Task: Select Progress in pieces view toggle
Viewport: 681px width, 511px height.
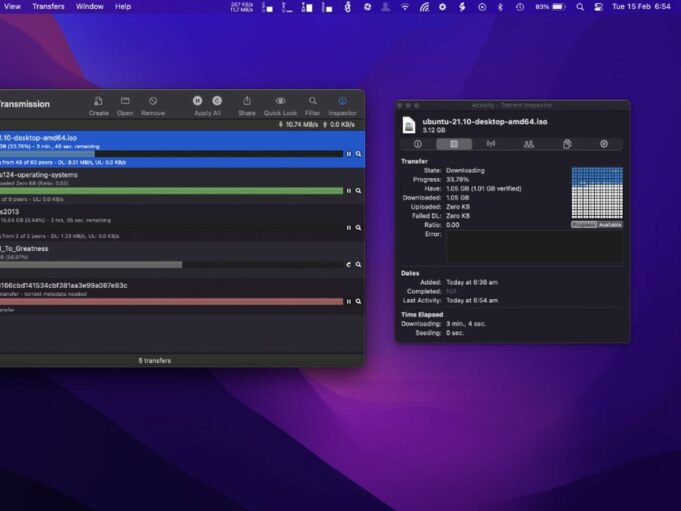Action: (x=584, y=225)
